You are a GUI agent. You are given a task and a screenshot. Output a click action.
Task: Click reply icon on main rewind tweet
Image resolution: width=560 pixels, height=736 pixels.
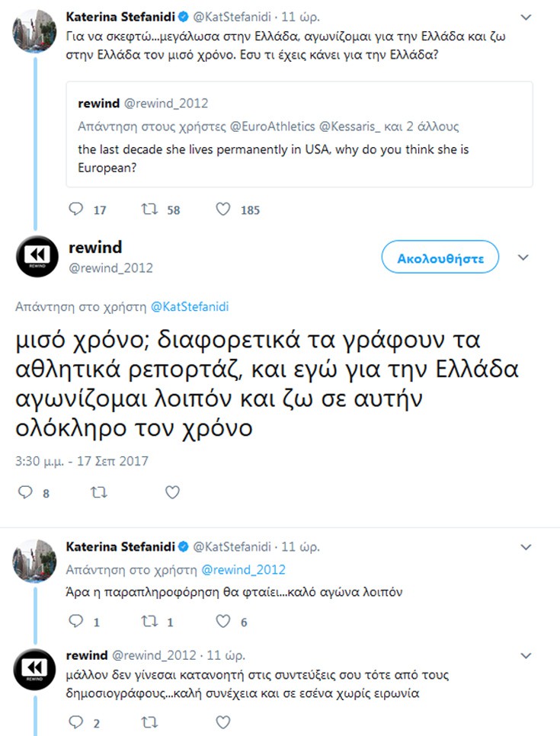(25, 492)
